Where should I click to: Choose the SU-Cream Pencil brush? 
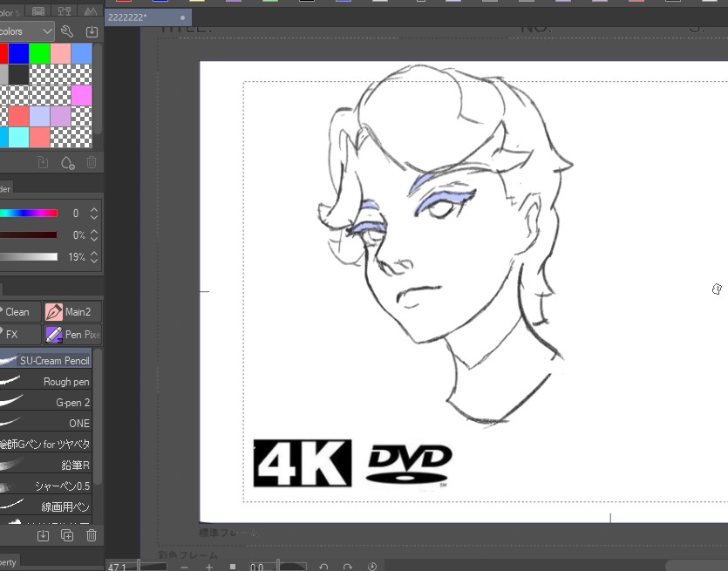click(x=45, y=360)
